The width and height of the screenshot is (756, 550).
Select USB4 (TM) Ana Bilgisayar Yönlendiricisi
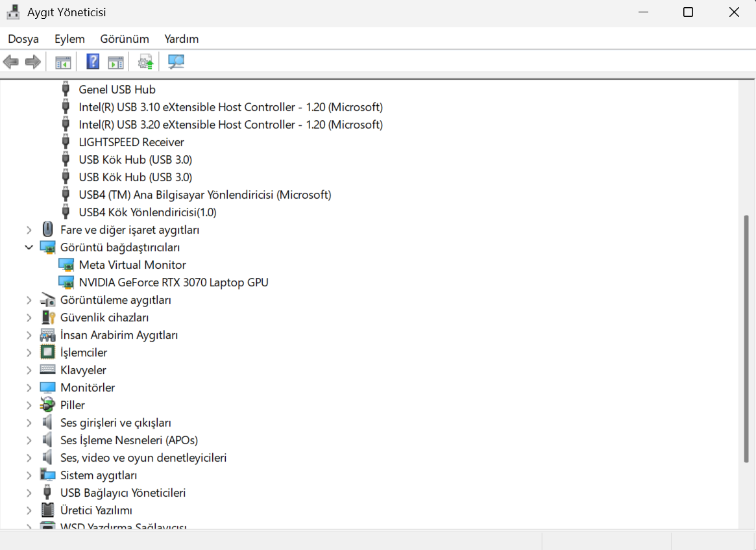[x=205, y=194]
